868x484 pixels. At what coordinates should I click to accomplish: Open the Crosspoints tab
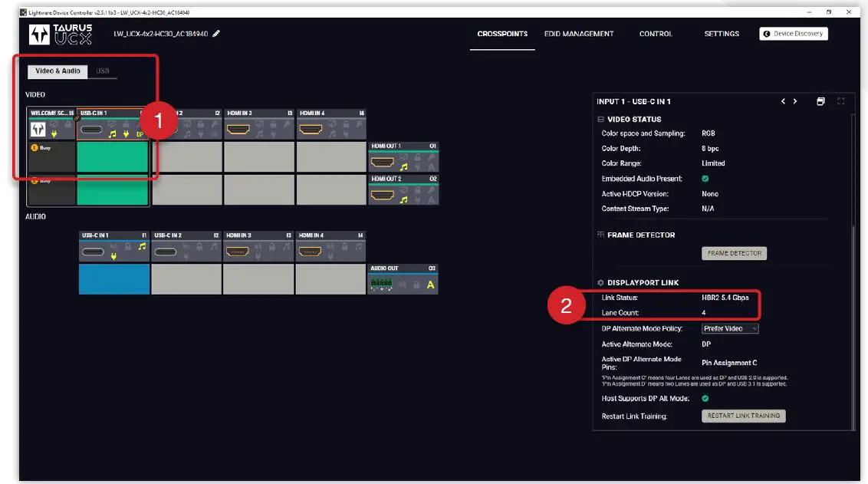tap(502, 34)
